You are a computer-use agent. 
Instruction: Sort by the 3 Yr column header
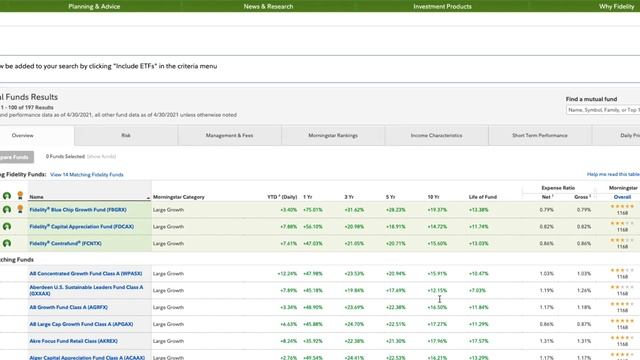pyautogui.click(x=349, y=197)
